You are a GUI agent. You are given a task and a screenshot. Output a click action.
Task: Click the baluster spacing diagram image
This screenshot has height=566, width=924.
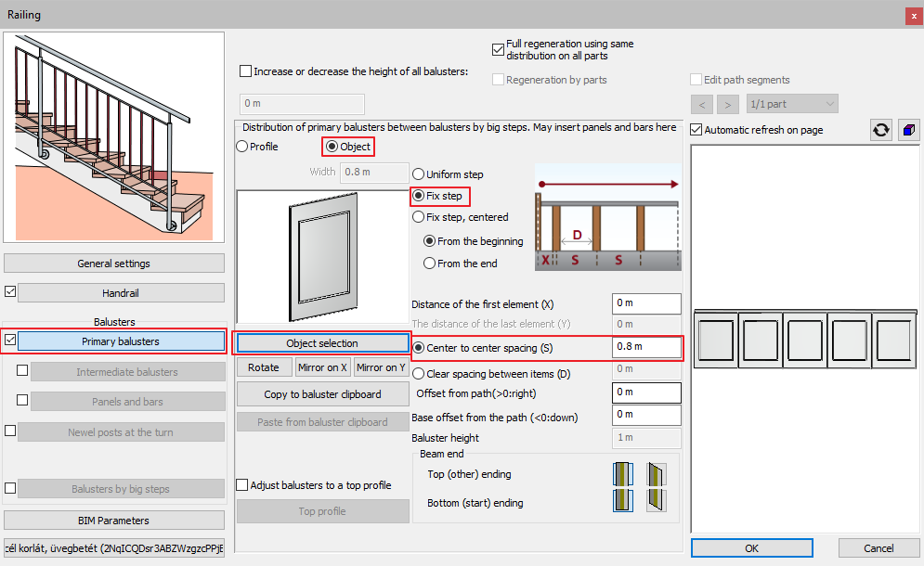pyautogui.click(x=607, y=219)
